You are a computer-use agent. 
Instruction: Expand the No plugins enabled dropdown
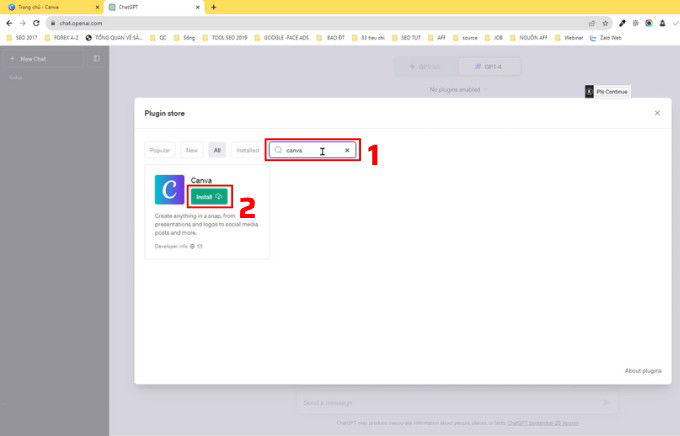[x=457, y=90]
